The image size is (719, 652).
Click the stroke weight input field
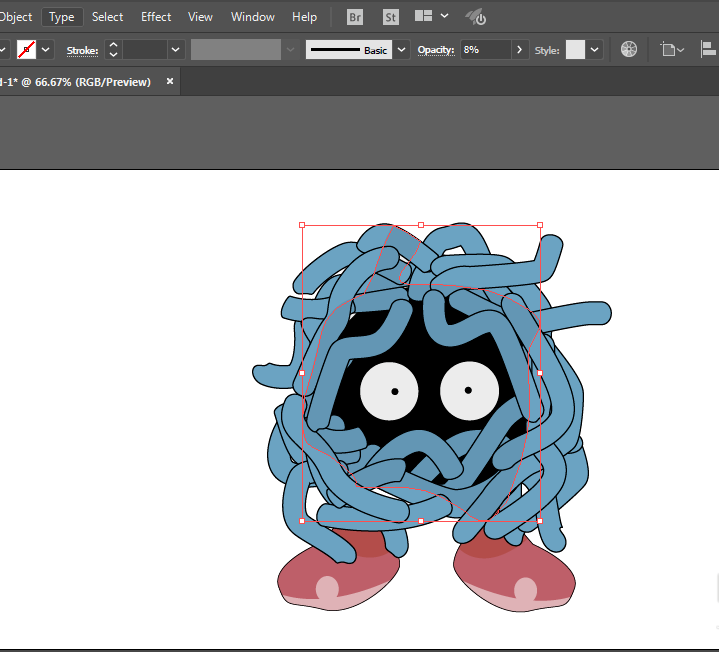(x=144, y=50)
